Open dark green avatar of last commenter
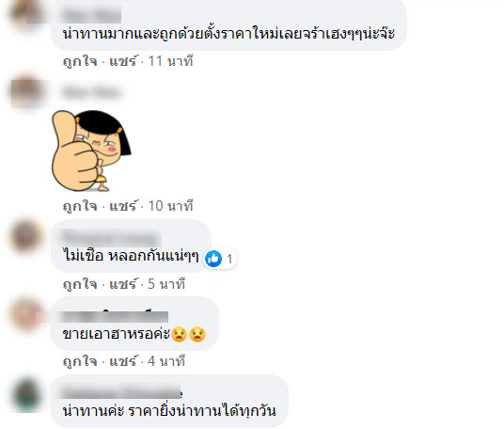 pyautogui.click(x=26, y=394)
